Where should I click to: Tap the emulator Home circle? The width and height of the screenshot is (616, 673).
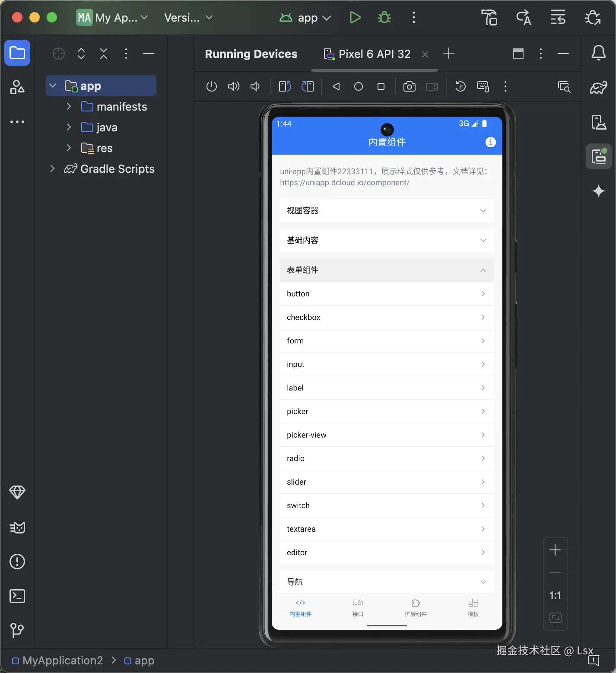point(359,86)
